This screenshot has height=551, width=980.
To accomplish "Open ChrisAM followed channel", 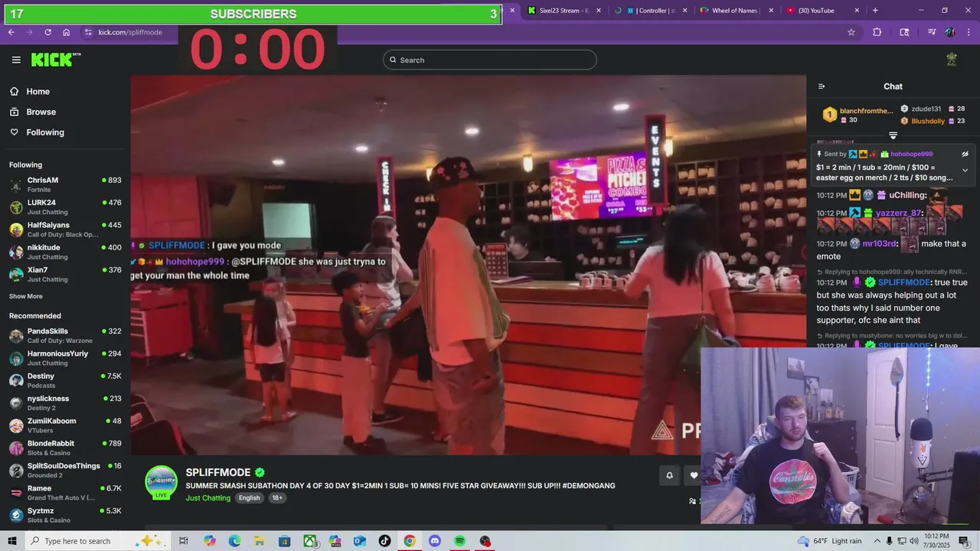I will [65, 184].
